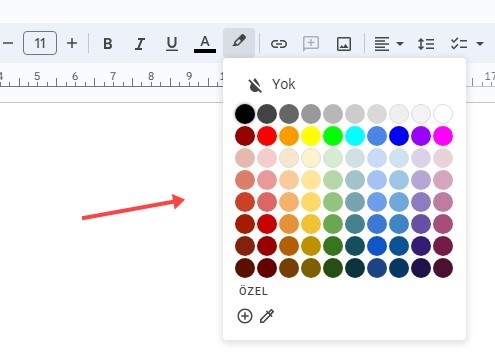Insert a link with chain icon
This screenshot has height=361, width=495.
pos(279,44)
